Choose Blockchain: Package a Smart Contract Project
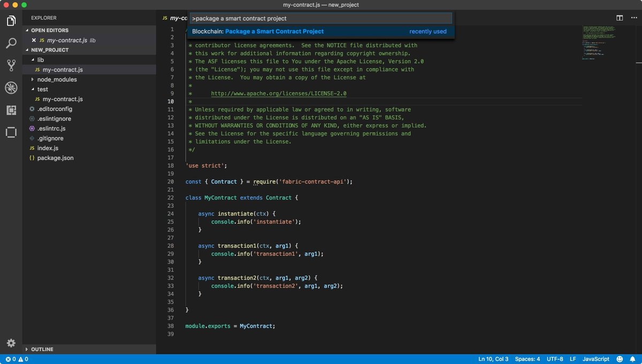This screenshot has width=642, height=364. tap(321, 32)
